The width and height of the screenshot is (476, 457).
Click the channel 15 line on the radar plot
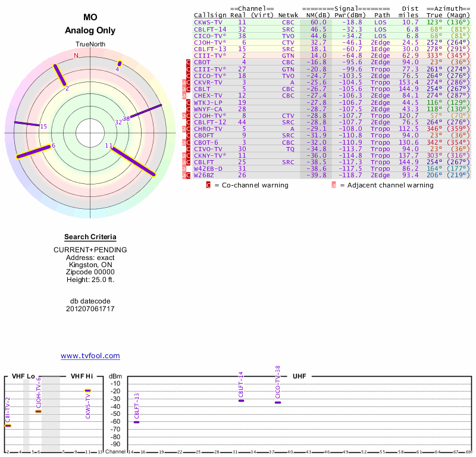point(27,124)
